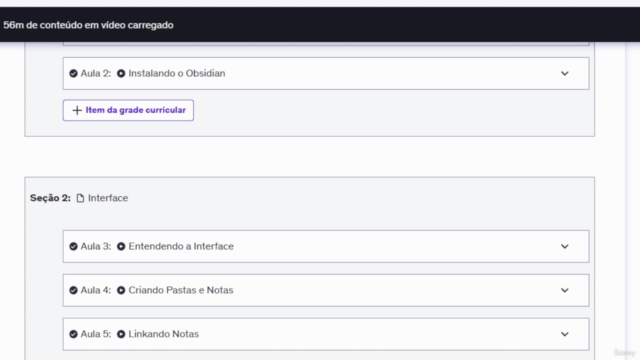Select the lecture title Linkando Notas
The height and width of the screenshot is (360, 640).
click(x=164, y=334)
